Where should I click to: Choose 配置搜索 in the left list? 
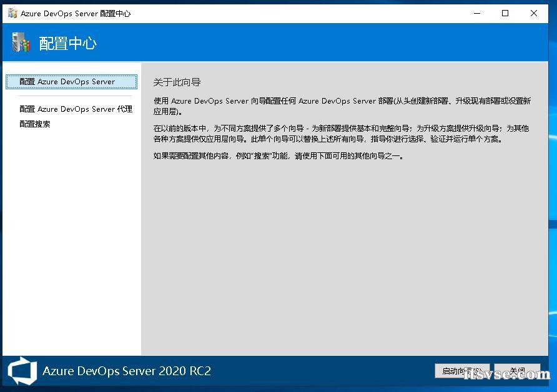click(x=35, y=124)
